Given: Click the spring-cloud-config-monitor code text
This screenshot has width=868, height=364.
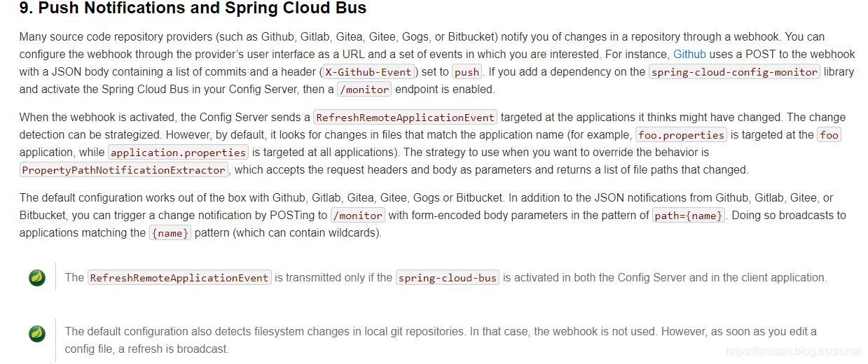Looking at the screenshot, I should [x=733, y=71].
